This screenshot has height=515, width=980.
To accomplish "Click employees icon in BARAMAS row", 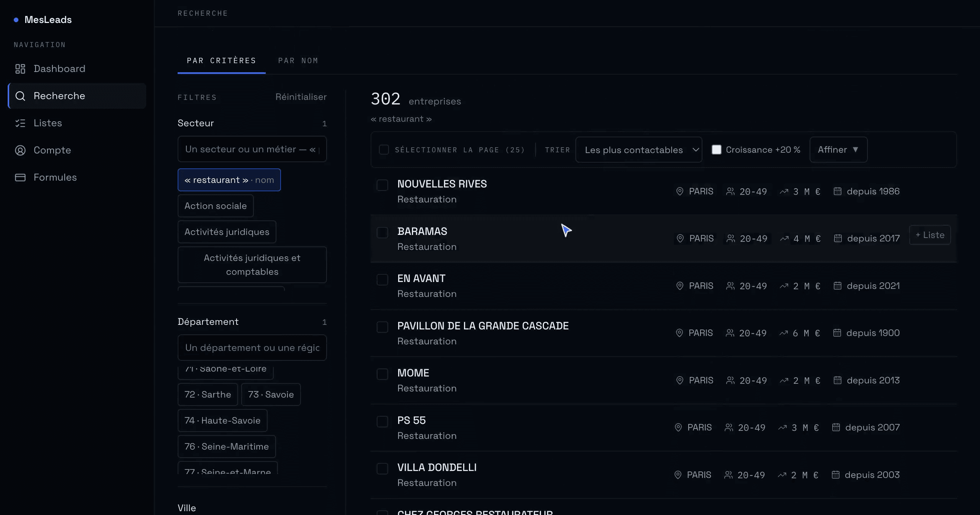I will 731,238.
